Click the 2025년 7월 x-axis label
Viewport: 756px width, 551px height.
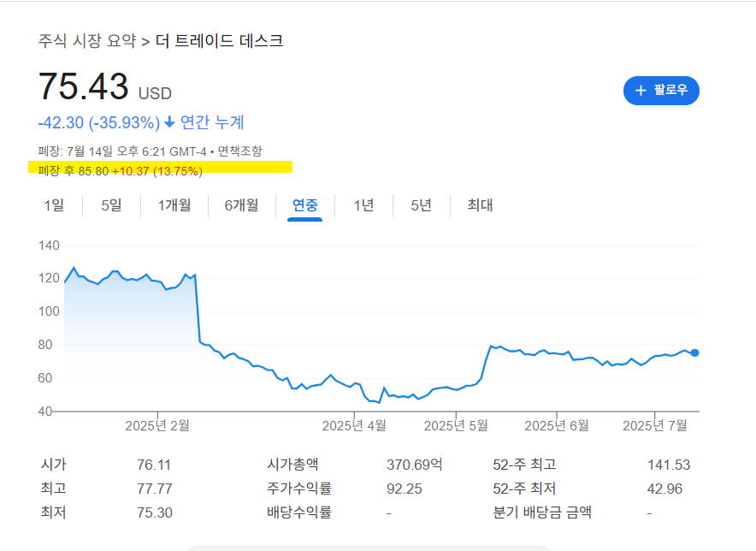[x=655, y=425]
